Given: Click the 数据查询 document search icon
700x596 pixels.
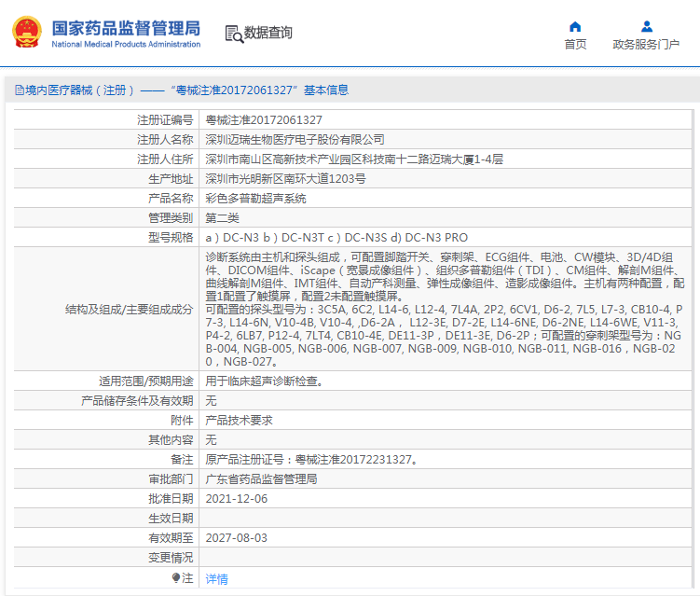Looking at the screenshot, I should (x=233, y=34).
